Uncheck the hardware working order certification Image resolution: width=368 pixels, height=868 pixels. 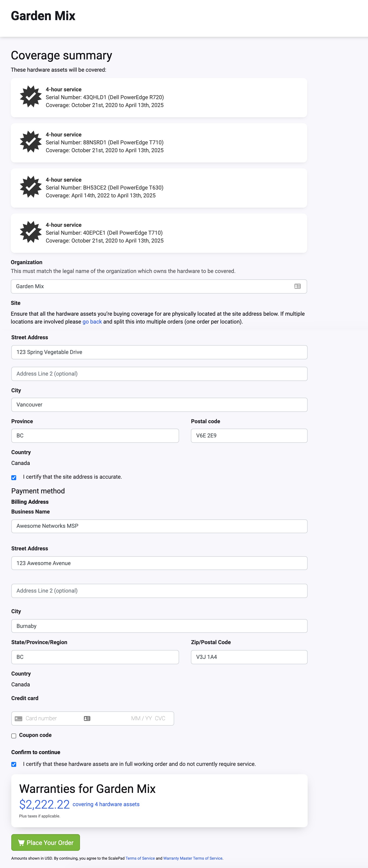[14, 764]
